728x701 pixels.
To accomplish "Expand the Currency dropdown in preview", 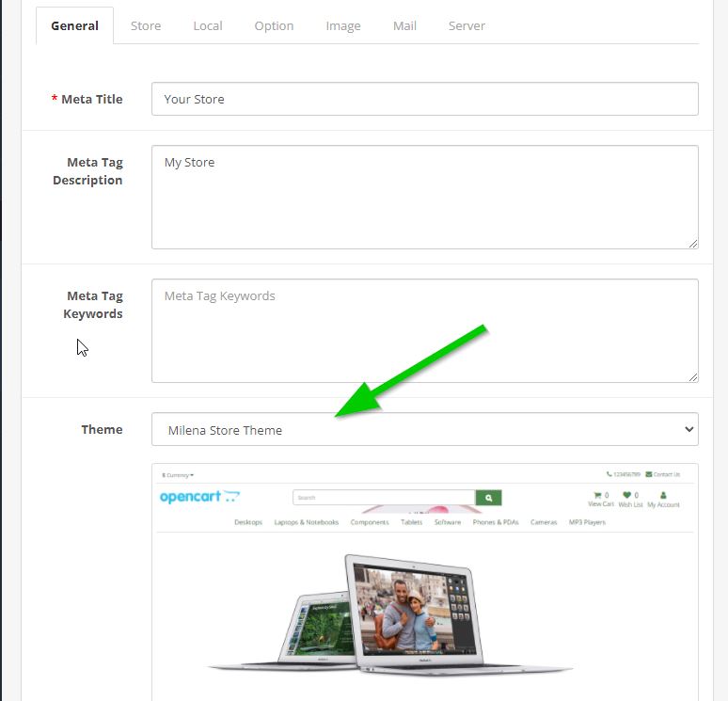I will tap(178, 475).
